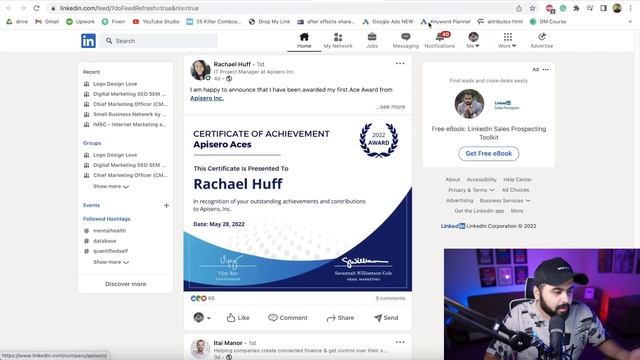Go back with the browser back arrow
The width and height of the screenshot is (640, 360).
(9, 8)
